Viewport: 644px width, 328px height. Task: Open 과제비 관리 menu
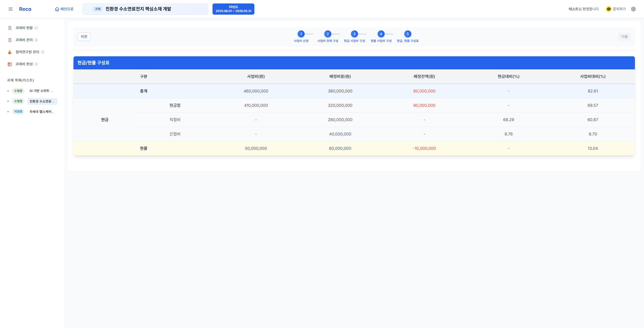click(24, 40)
